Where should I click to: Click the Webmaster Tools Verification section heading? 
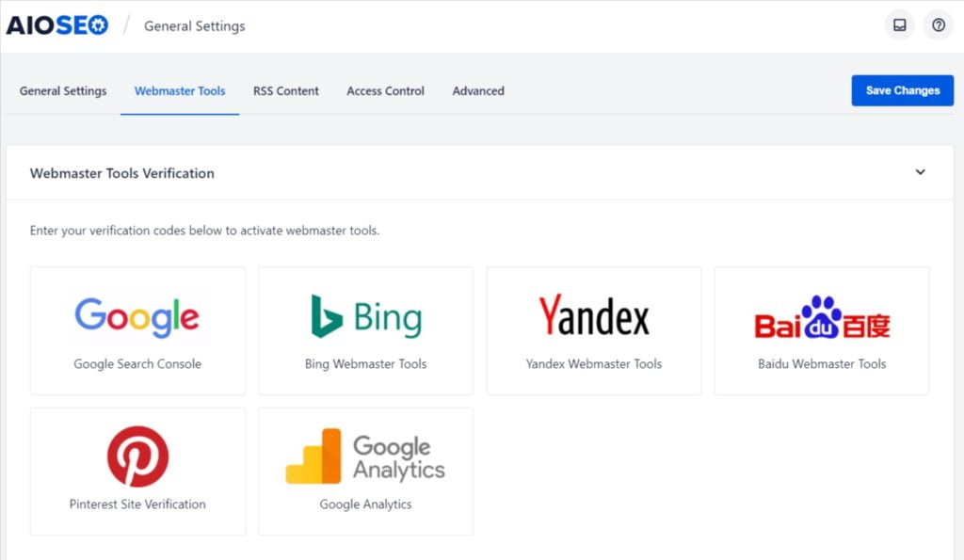122,173
